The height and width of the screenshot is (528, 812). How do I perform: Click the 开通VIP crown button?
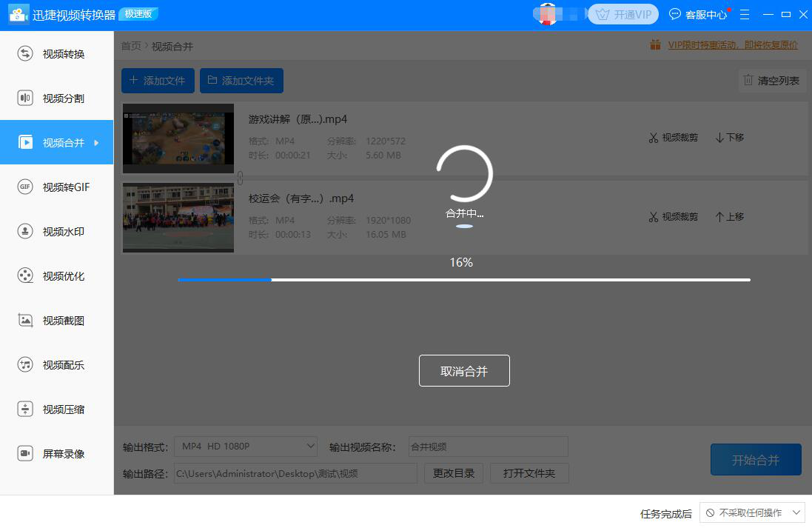click(623, 15)
